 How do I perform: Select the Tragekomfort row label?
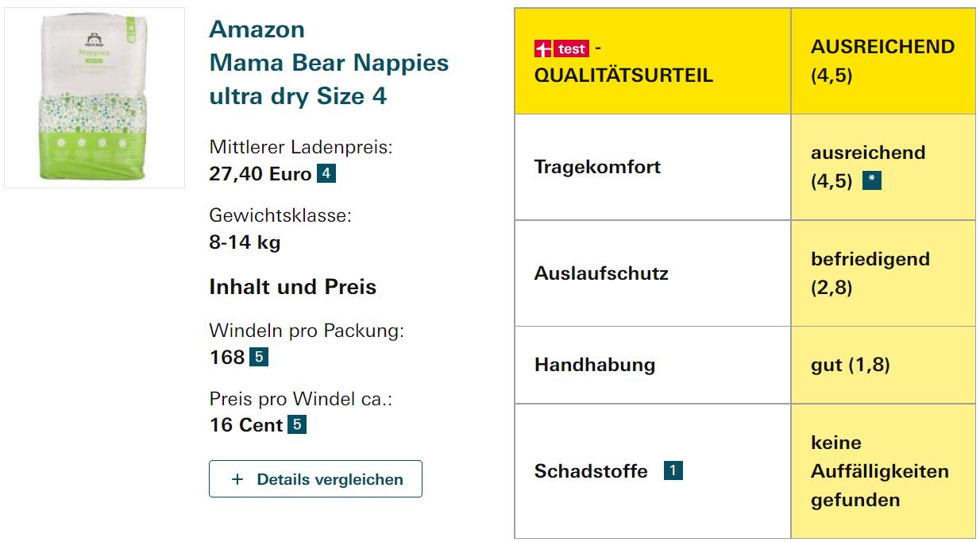click(x=597, y=167)
